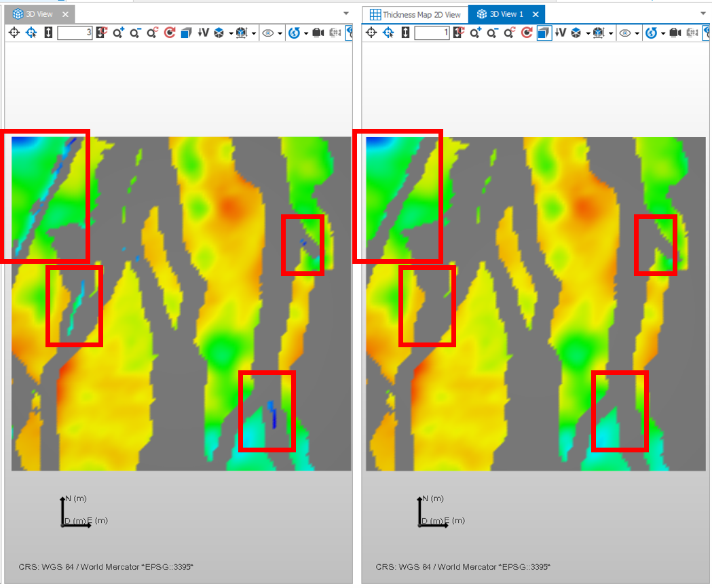
Task: Open the pane options arrow above 3D View 1 toolbar
Action: 704,14
